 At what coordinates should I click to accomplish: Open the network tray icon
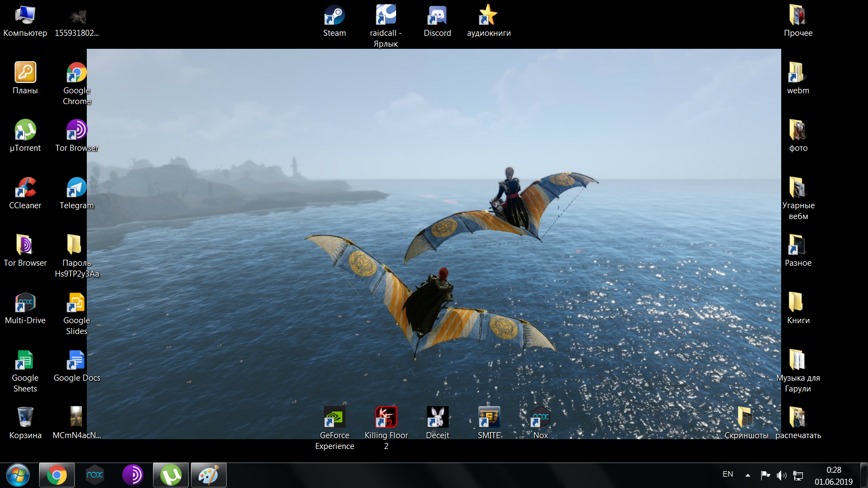coord(798,476)
